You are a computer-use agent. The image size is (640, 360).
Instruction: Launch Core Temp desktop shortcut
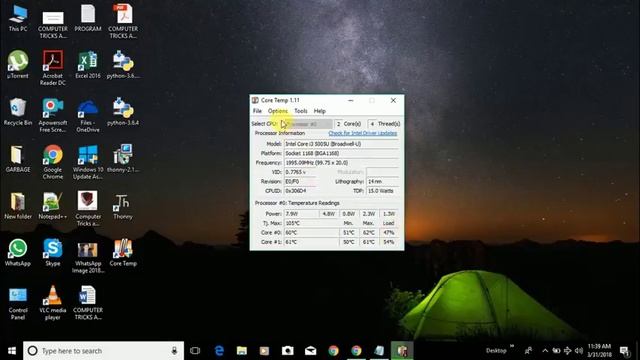(123, 252)
